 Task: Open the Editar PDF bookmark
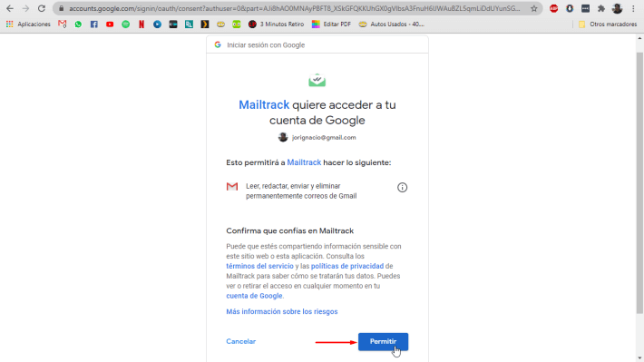[331, 24]
